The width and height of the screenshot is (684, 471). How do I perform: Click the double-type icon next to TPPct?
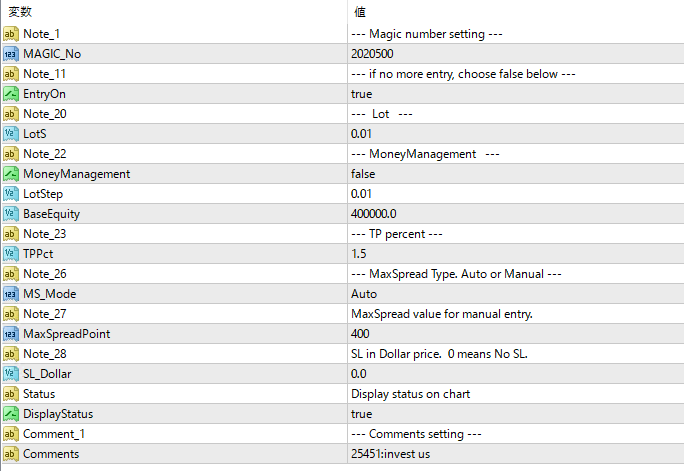point(11,253)
